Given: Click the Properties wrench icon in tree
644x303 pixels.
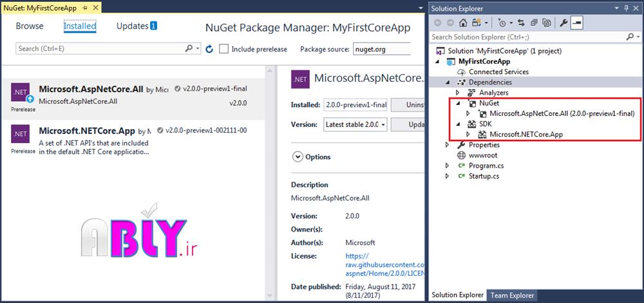Looking at the screenshot, I should (461, 144).
